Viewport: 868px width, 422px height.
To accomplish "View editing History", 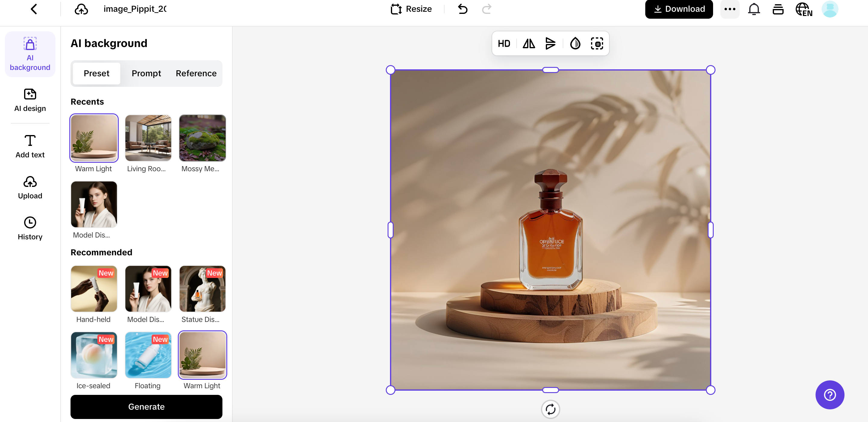I will coord(30,228).
